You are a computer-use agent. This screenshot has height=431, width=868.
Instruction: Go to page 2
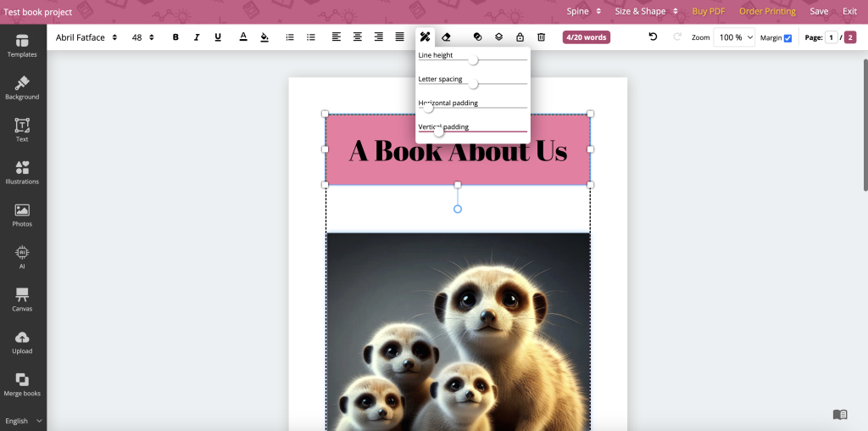[849, 37]
